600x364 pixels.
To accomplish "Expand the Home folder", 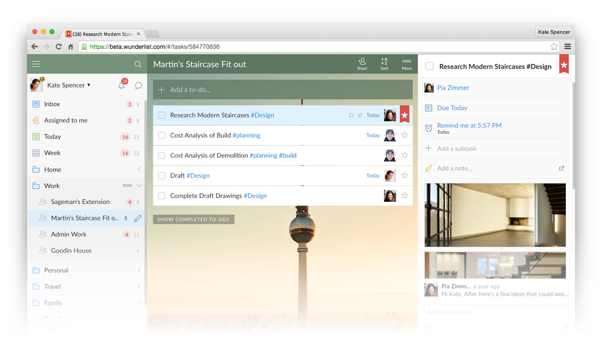I will [139, 169].
